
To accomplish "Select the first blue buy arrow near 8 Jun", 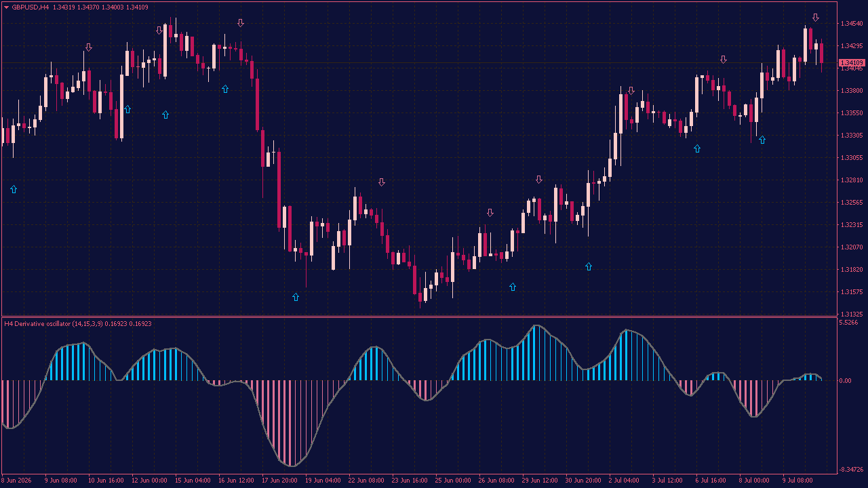I will (x=14, y=189).
